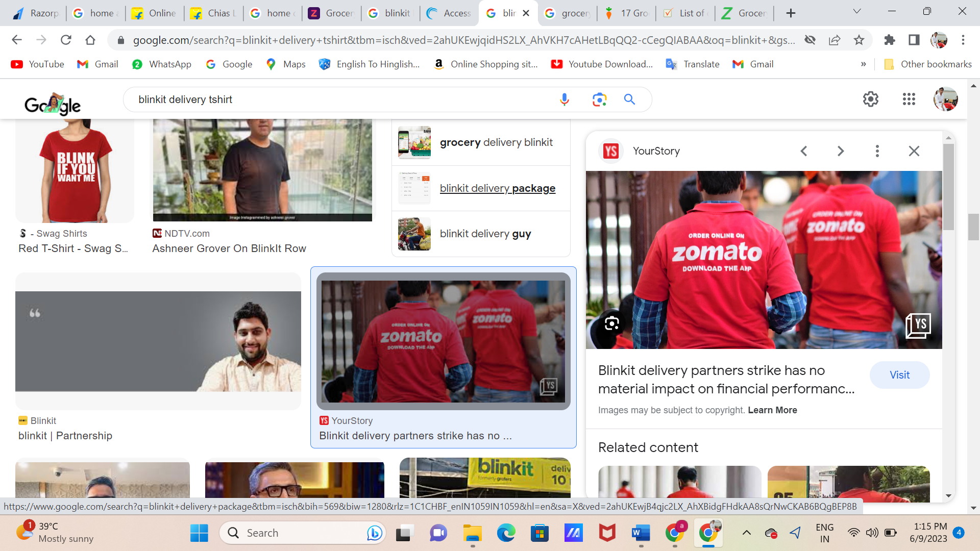
Task: Open more options in YourStory preview
Action: coord(877,151)
